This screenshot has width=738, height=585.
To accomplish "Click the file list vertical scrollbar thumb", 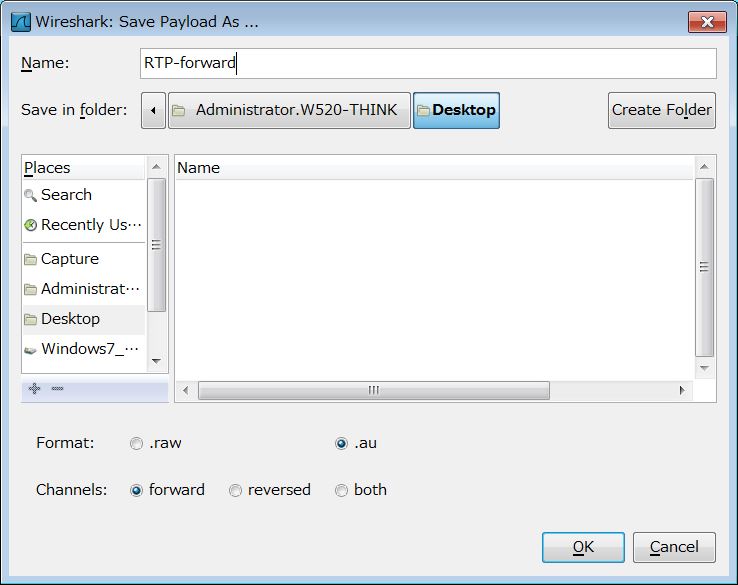I will click(704, 267).
